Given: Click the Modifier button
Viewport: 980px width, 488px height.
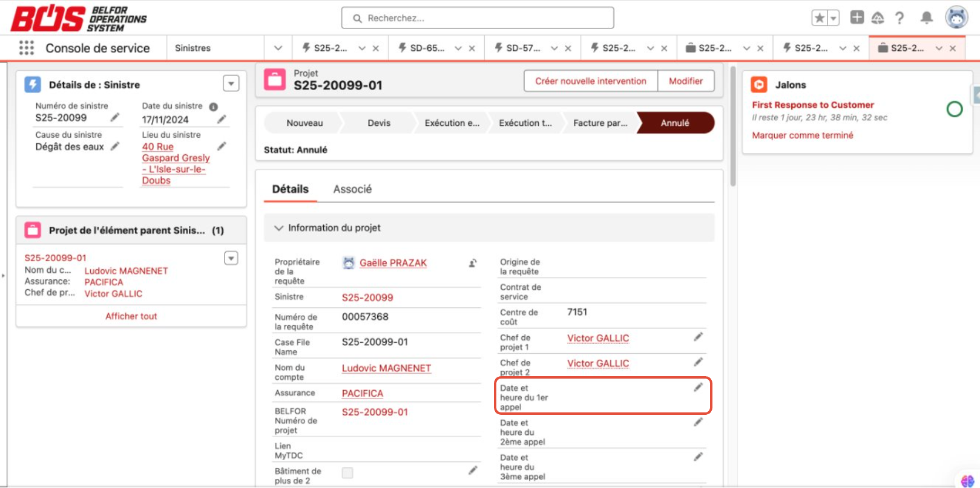Looking at the screenshot, I should pos(686,81).
